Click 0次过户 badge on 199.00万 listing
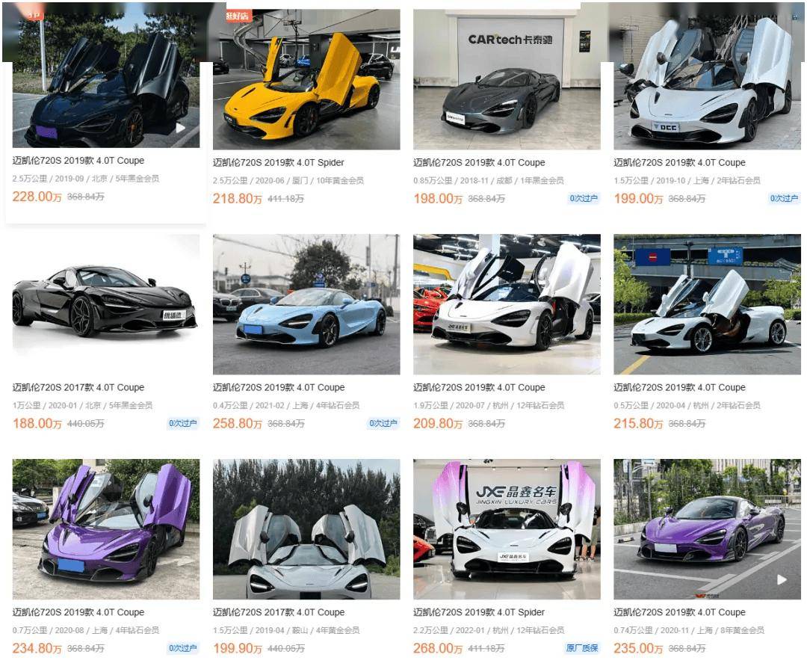 [784, 198]
